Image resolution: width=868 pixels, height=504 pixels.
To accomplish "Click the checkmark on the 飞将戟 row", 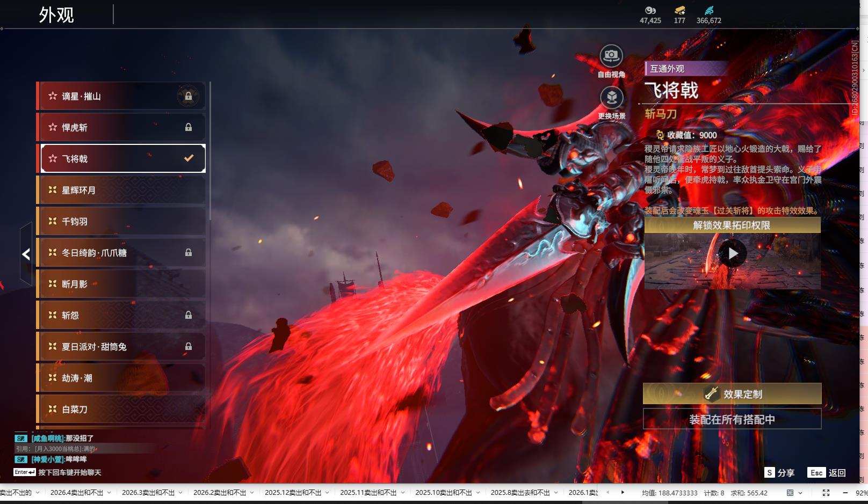I will click(189, 158).
